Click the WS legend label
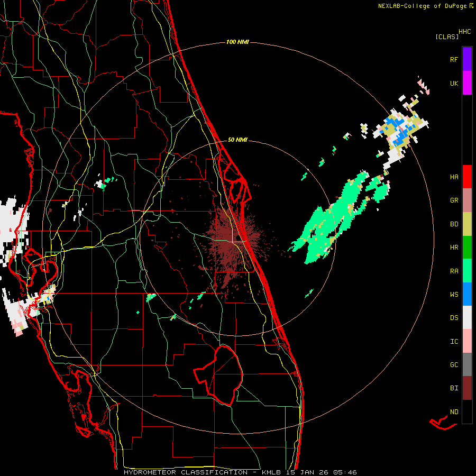The image size is (476, 476). tap(454, 295)
